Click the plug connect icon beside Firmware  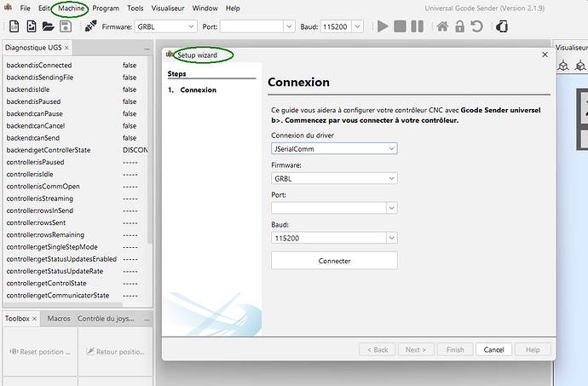[90, 26]
